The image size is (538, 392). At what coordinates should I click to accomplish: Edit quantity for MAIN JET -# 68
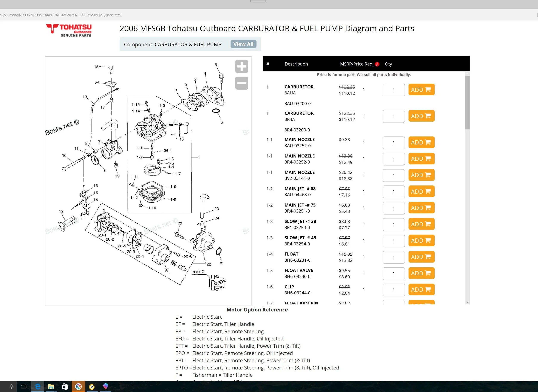click(393, 192)
